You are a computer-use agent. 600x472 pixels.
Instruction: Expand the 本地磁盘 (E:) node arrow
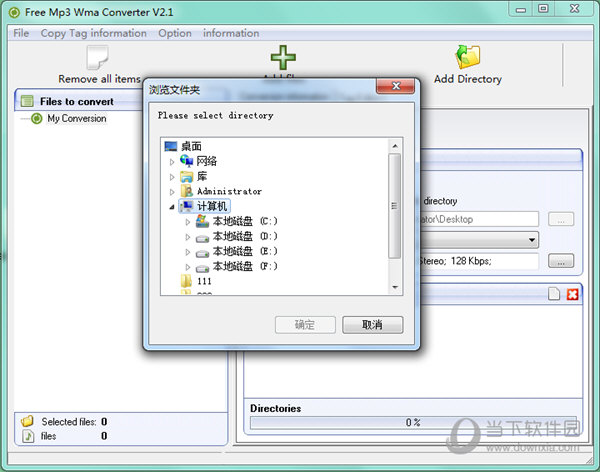pos(188,252)
